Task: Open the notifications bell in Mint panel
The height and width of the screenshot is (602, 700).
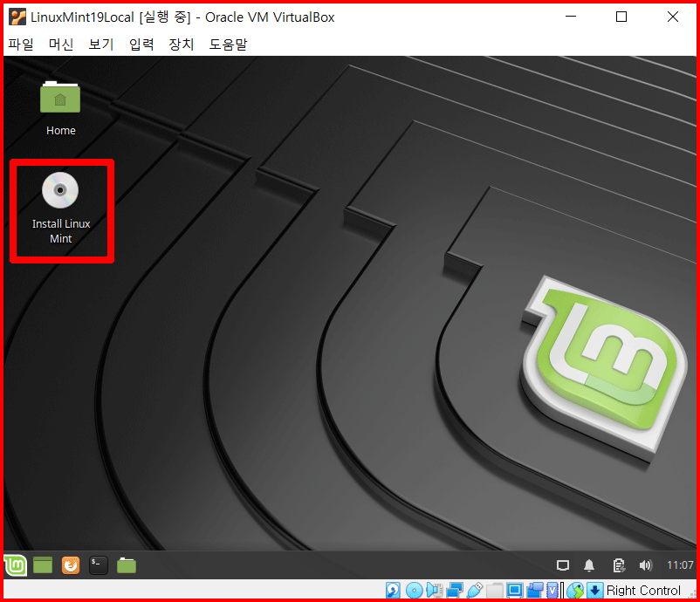Action: (589, 565)
